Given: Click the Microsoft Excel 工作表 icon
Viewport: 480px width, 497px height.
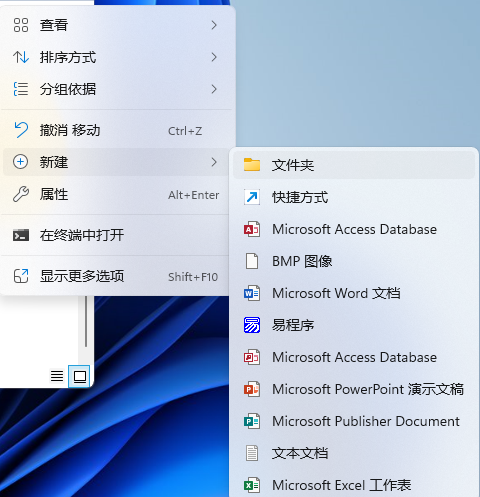Looking at the screenshot, I should [252, 485].
